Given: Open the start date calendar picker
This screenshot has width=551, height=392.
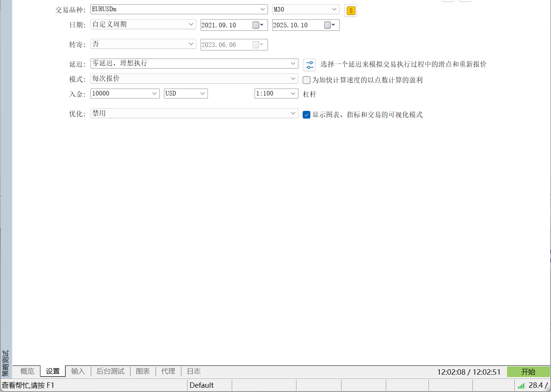Looking at the screenshot, I should click(256, 25).
